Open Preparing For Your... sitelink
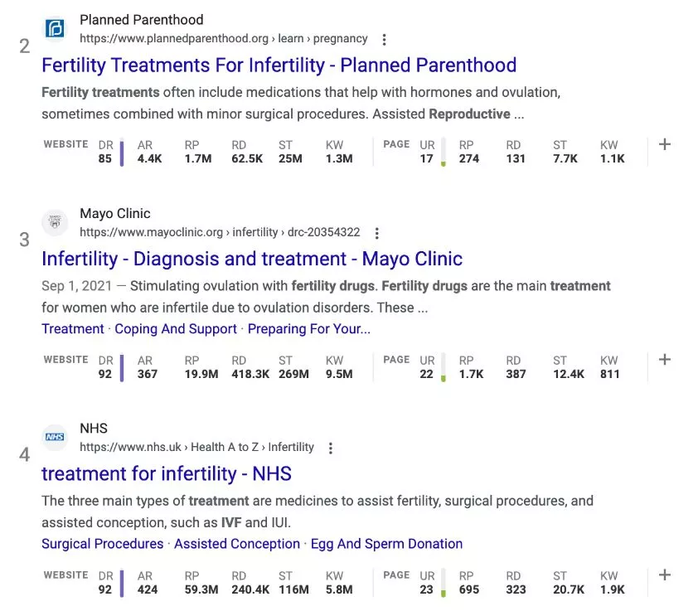Screen dimensions: 698x616 pos(309,329)
